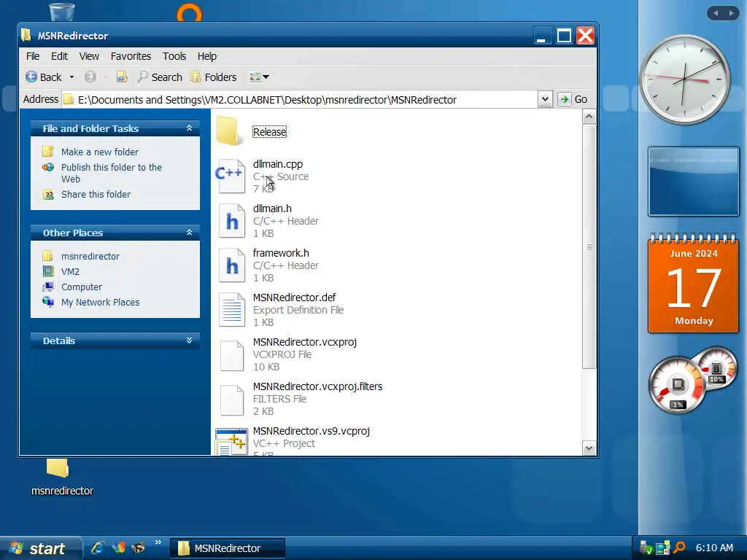747x560 pixels.
Task: Click the Make a new folder icon
Action: tap(47, 152)
